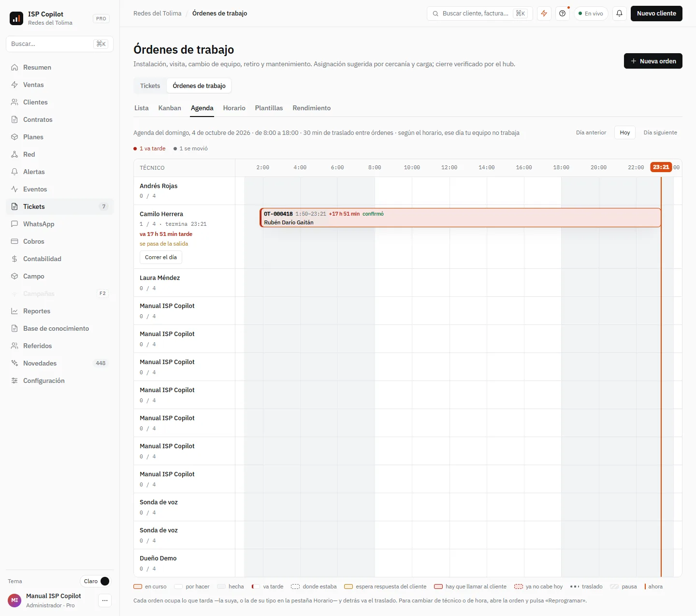Click the Nuevo cliente button

point(656,14)
